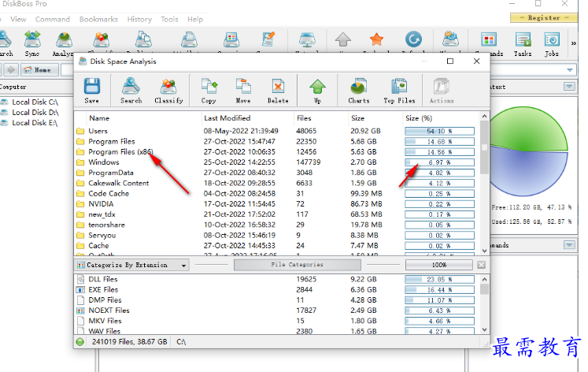Image resolution: width=588 pixels, height=372 pixels.
Task: Click the yellow Register button
Action: click(544, 17)
